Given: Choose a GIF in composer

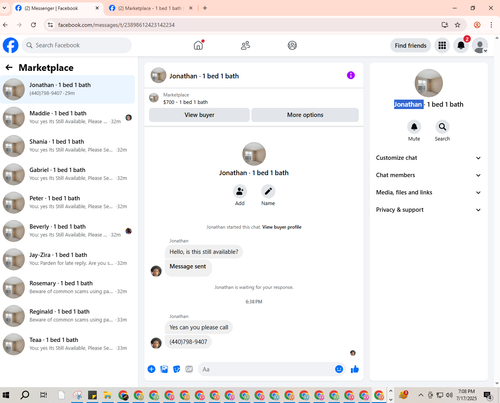Looking at the screenshot, I should [189, 369].
